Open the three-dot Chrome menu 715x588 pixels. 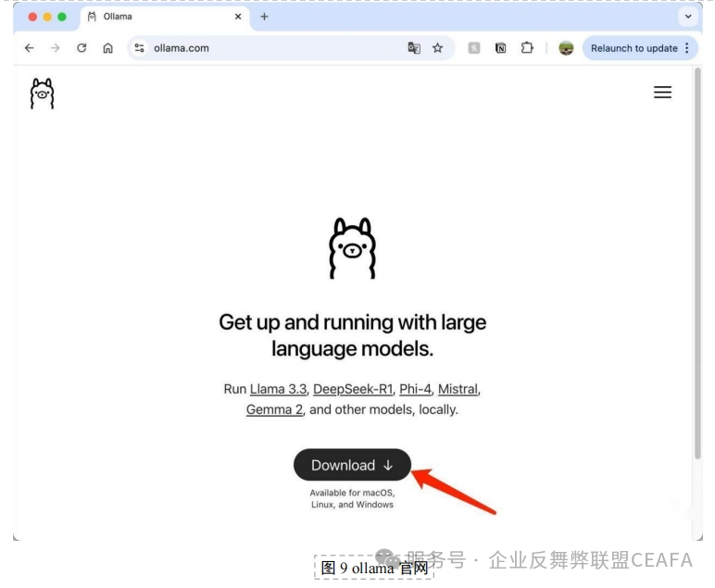point(687,48)
